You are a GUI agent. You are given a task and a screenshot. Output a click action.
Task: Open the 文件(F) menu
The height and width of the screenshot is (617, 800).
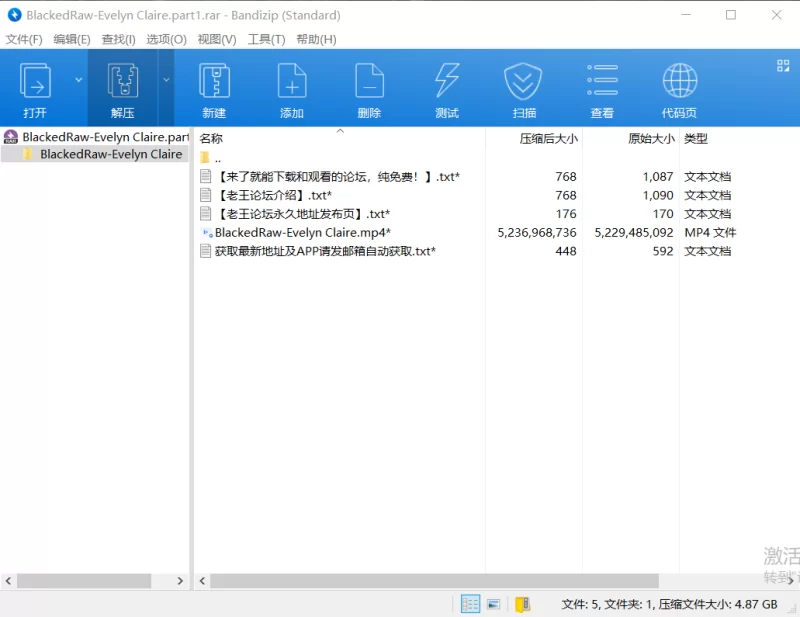click(23, 39)
